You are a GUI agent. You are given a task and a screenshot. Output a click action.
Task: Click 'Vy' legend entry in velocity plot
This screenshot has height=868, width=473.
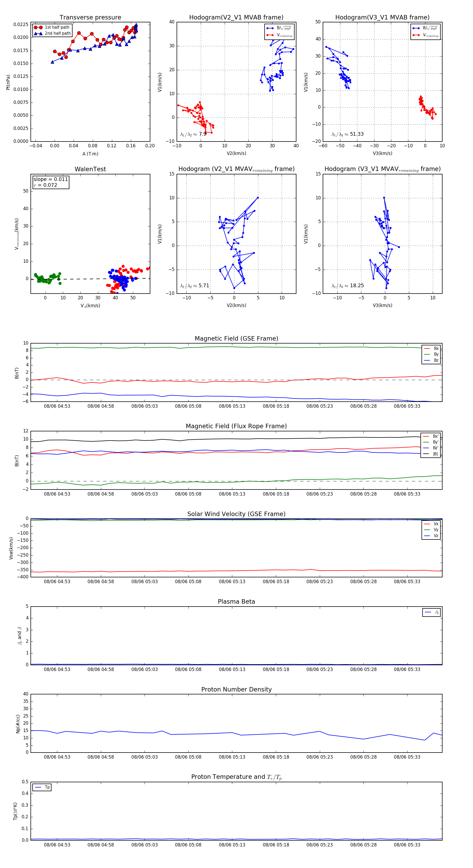[x=431, y=530]
